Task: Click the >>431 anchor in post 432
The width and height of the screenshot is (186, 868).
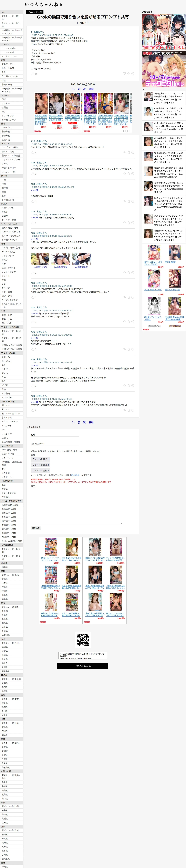Action: 34,402
